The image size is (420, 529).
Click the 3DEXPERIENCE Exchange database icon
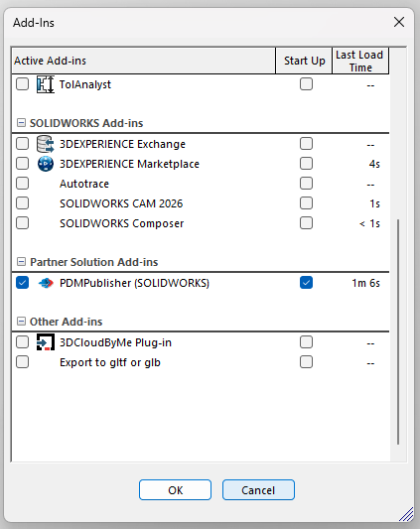coord(46,144)
